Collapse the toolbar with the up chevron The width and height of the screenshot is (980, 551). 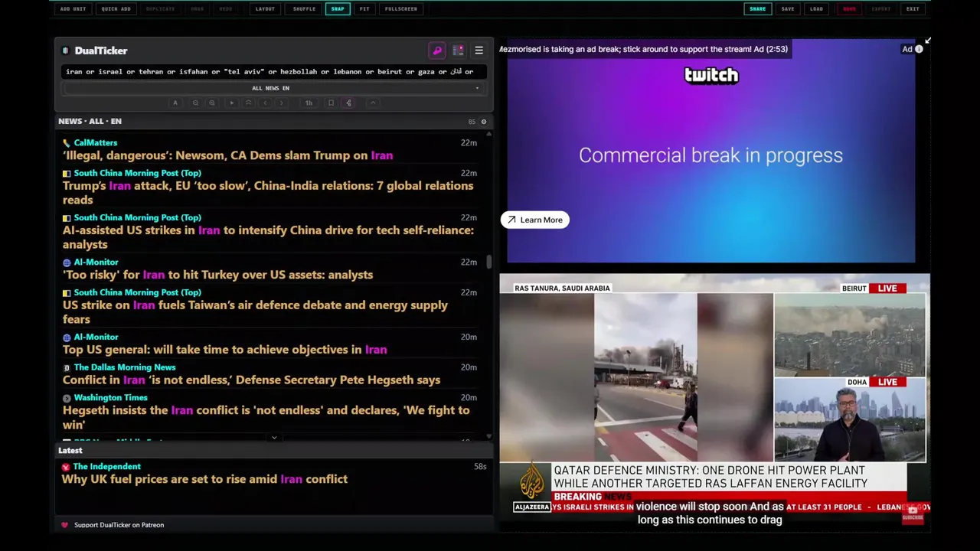point(373,103)
